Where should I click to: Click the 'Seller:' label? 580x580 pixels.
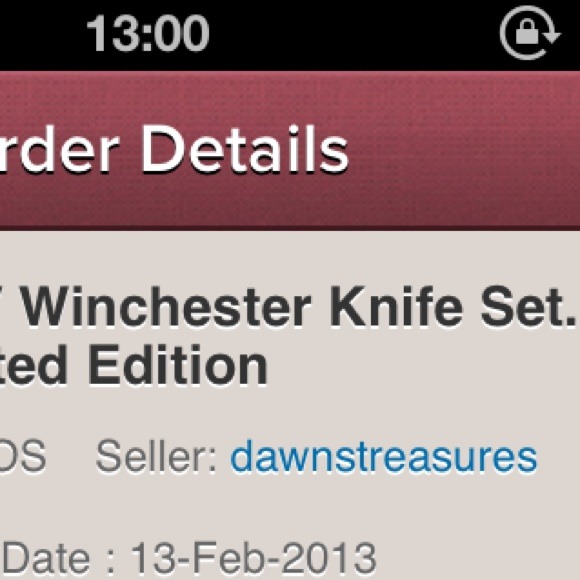(x=156, y=456)
